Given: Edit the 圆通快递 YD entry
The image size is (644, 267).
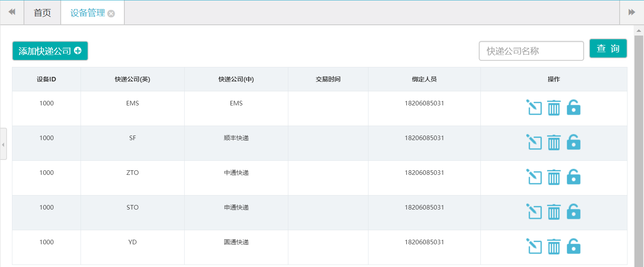Looking at the screenshot, I should pyautogui.click(x=534, y=246).
